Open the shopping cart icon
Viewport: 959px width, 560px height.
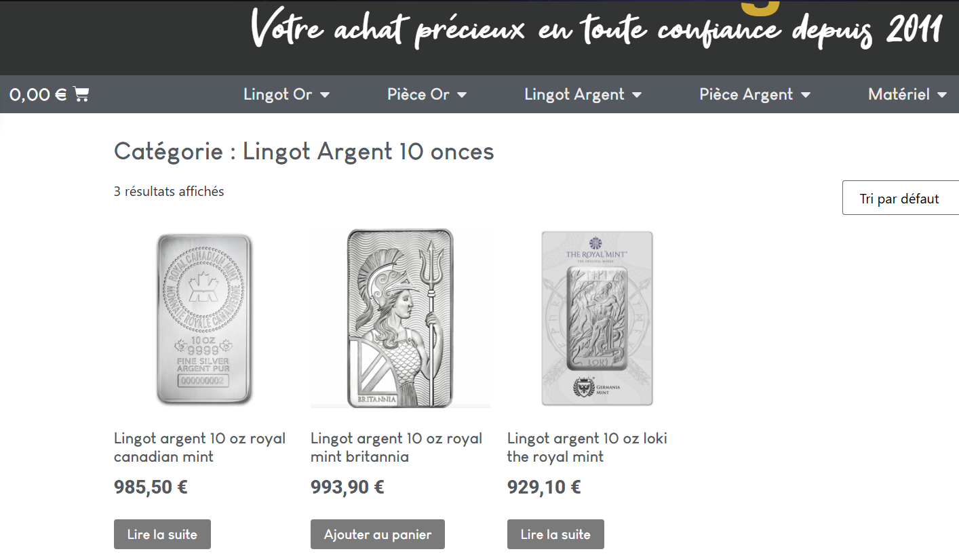[81, 94]
